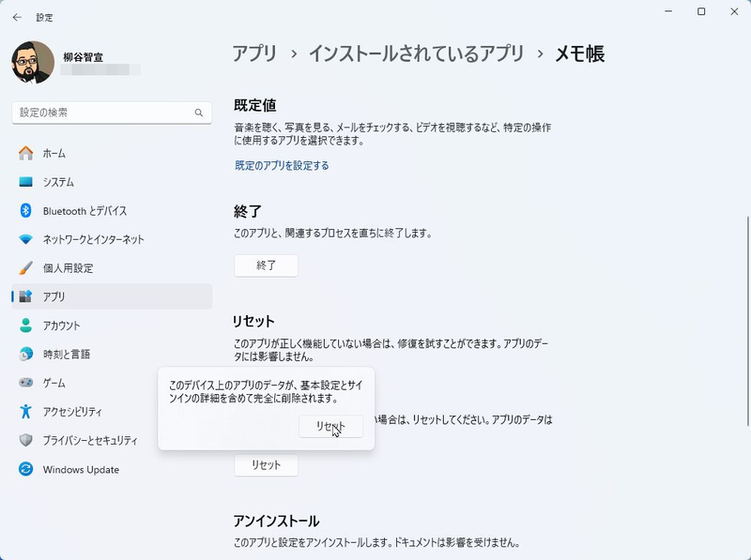Click the Time and language clock icon
This screenshot has width=751, height=560.
(26, 355)
